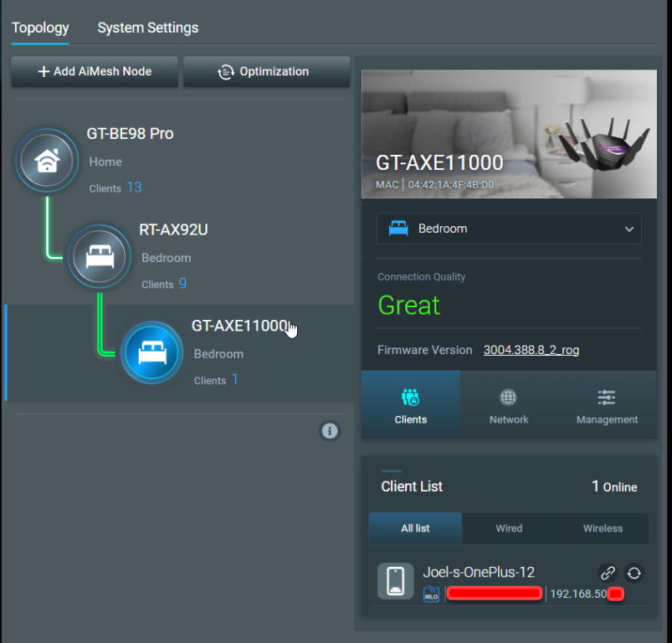This screenshot has width=672, height=643.
Task: Select the RT-AX92U bedroom node icon
Action: 100,257
